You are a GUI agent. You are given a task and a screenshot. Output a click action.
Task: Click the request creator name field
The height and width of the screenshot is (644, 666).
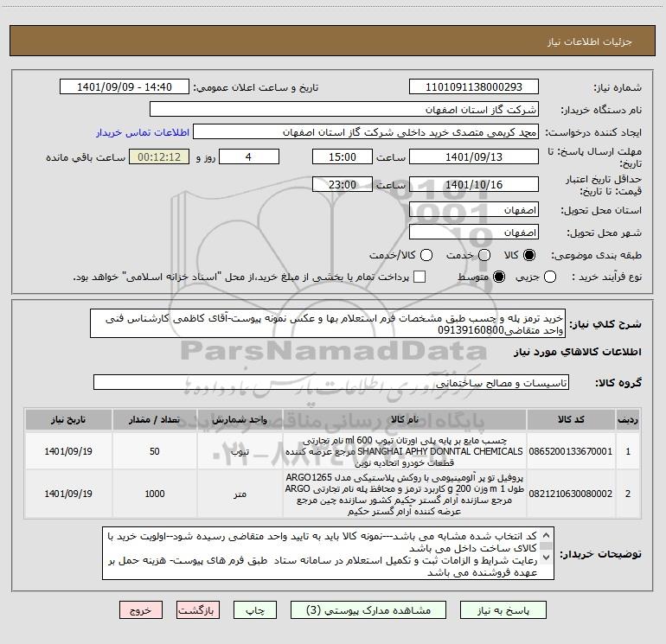(366, 132)
